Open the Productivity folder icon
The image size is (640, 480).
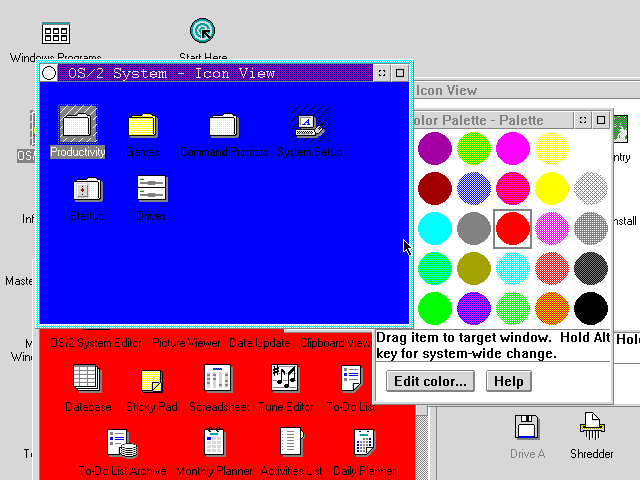pyautogui.click(x=78, y=124)
